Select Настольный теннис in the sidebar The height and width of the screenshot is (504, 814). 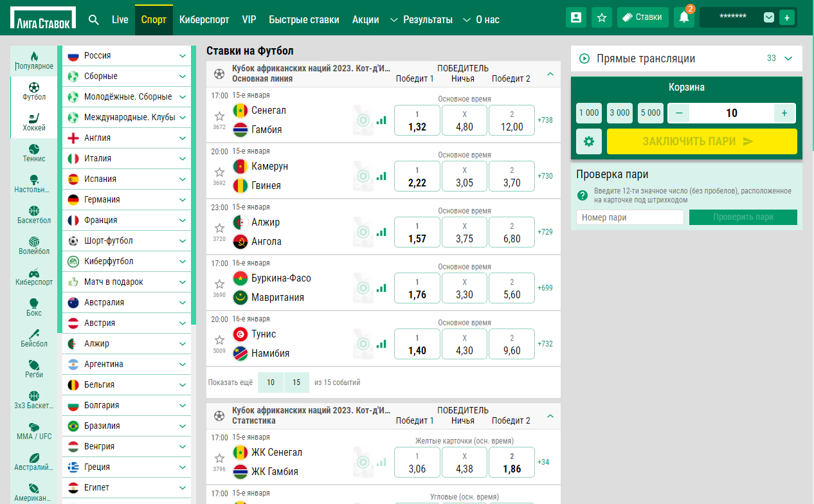34,184
